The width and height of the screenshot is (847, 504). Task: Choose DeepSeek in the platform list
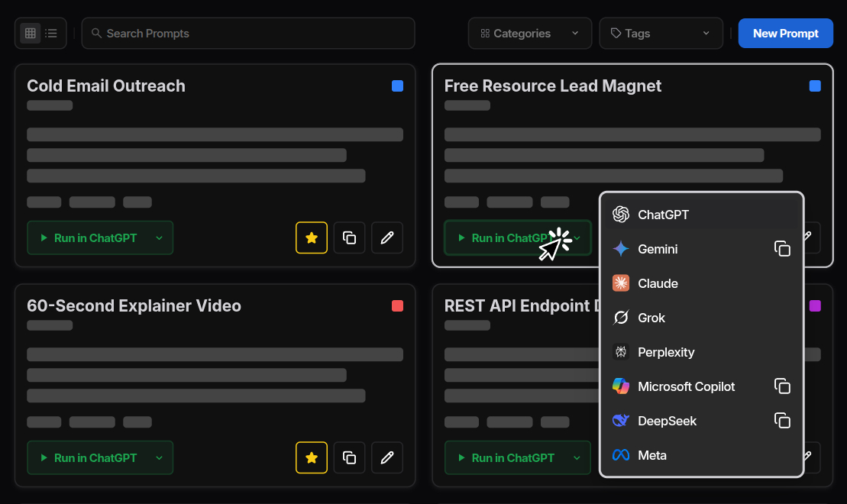(x=666, y=421)
